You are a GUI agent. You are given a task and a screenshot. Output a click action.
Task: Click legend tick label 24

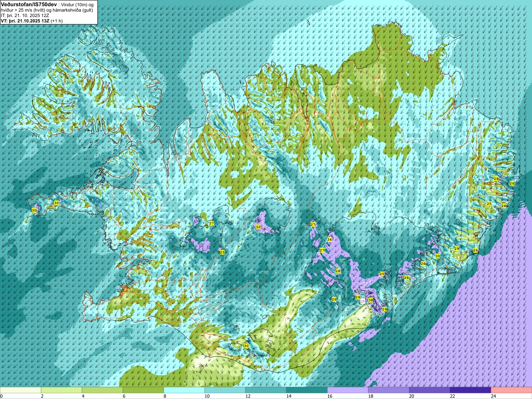[x=493, y=396]
